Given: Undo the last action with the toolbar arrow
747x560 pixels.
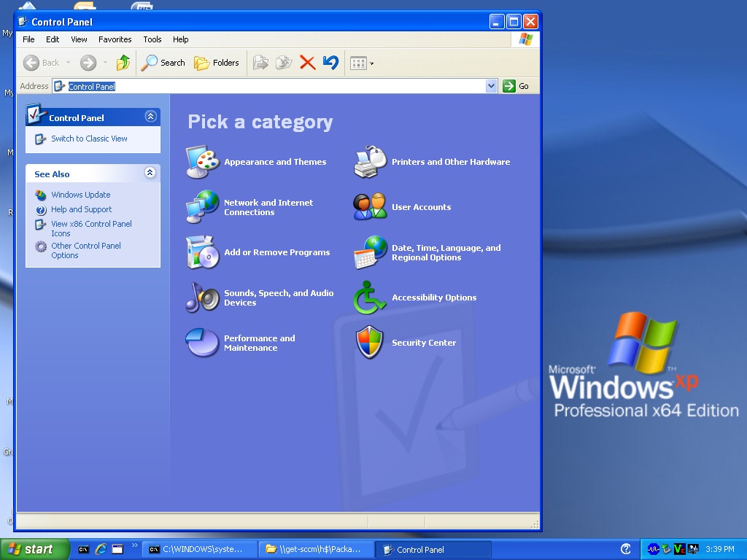Looking at the screenshot, I should pyautogui.click(x=330, y=63).
